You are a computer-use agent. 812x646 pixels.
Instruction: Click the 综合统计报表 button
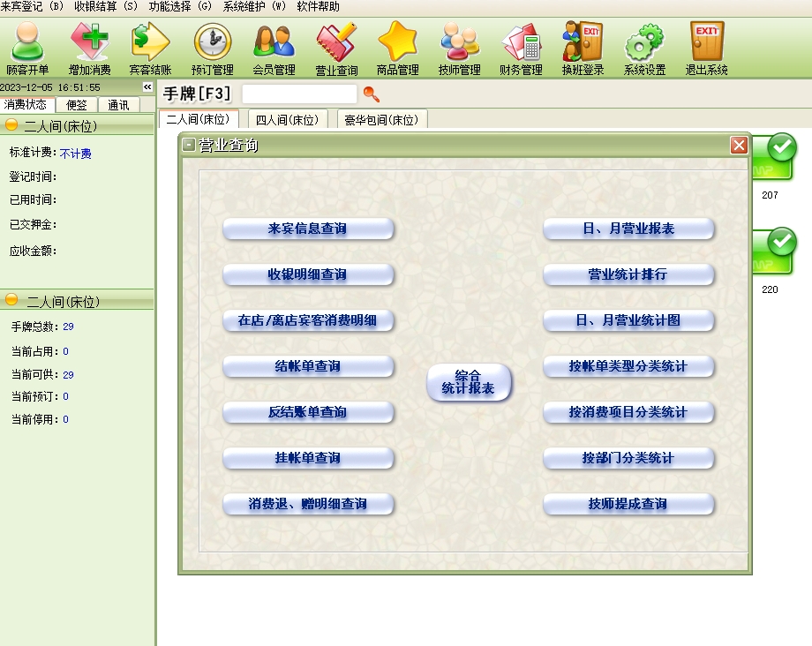(469, 382)
